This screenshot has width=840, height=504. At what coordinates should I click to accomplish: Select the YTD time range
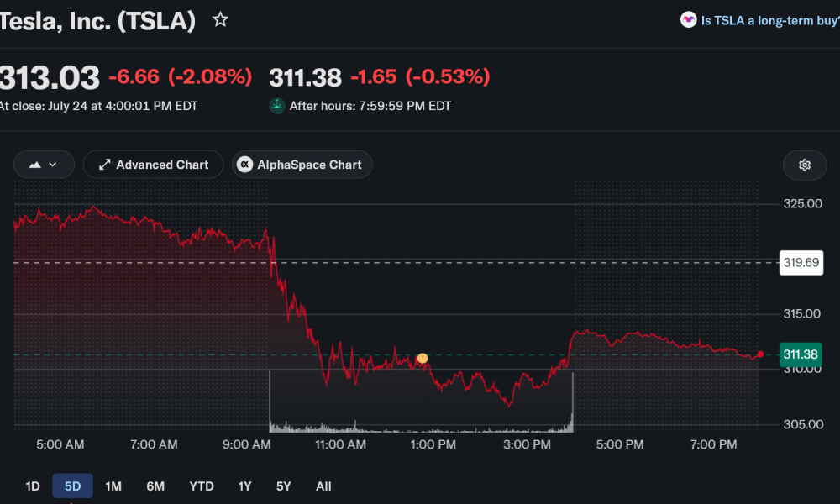(x=202, y=486)
